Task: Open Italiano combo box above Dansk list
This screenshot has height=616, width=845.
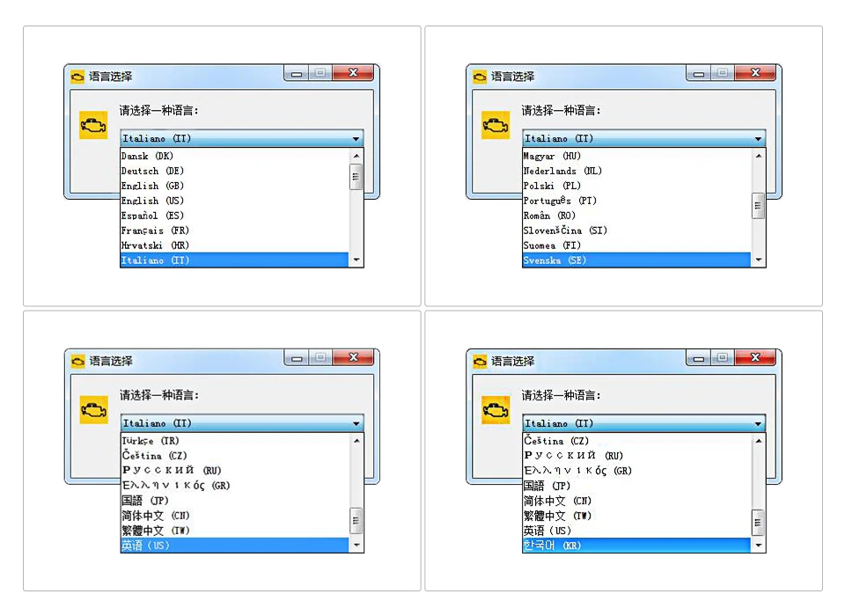Action: tap(242, 138)
